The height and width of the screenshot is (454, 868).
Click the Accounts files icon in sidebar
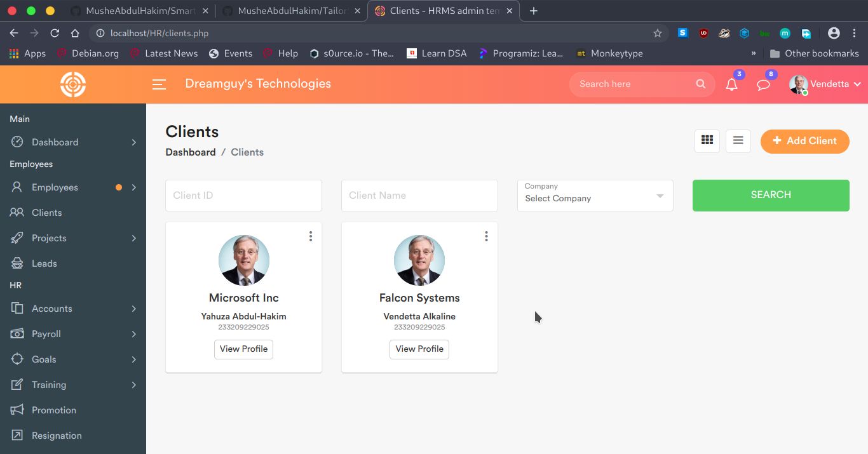(x=17, y=309)
